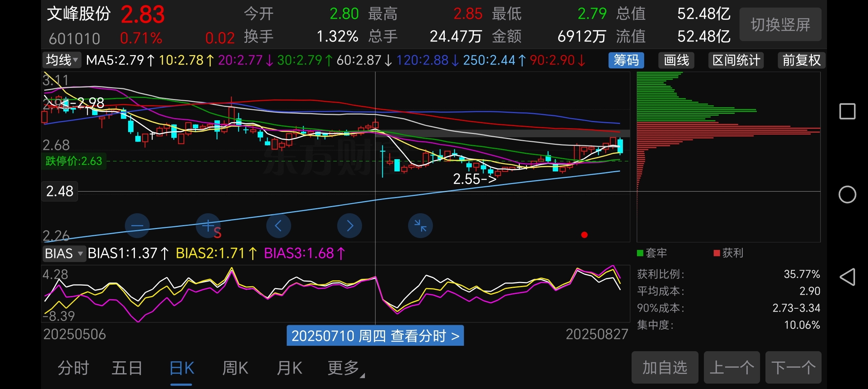Screen dimensions: 868x389
Task: Tap 加自选 to add to watchlist
Action: point(665,367)
